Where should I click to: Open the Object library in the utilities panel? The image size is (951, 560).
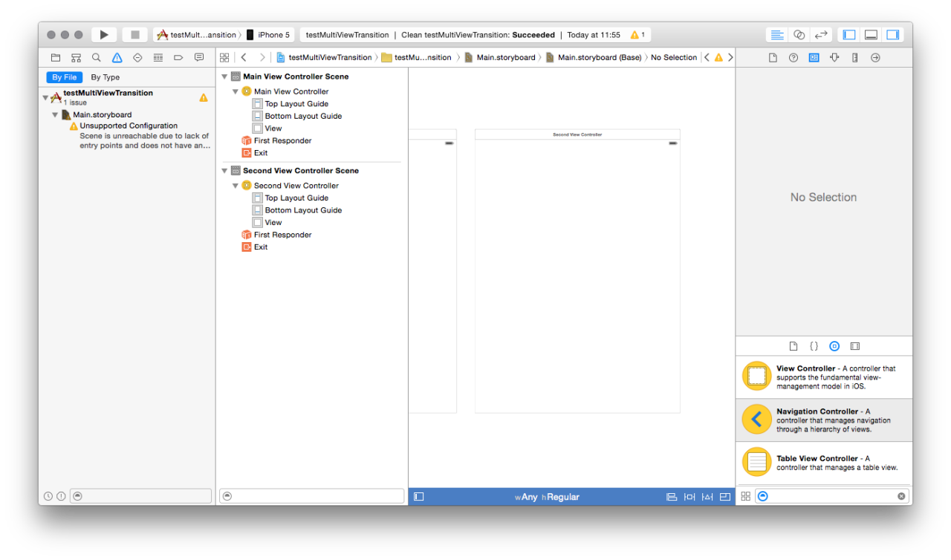pos(834,345)
